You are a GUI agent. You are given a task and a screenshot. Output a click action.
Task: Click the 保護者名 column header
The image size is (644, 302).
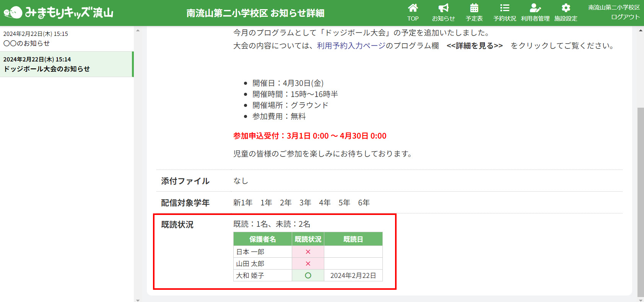click(x=262, y=239)
